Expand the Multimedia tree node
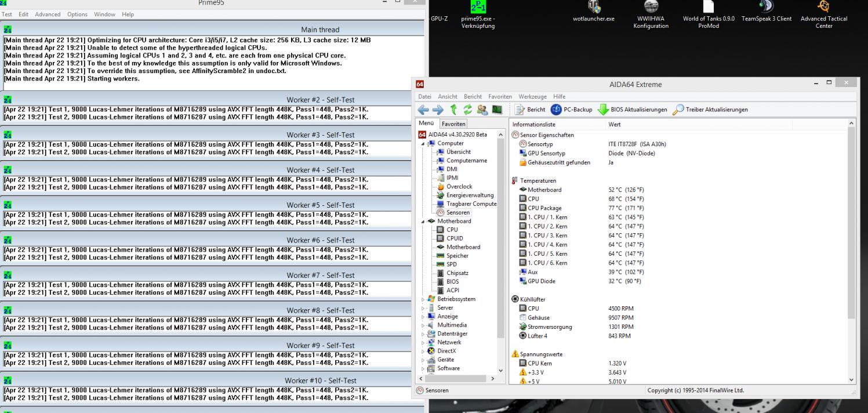This screenshot has width=868, height=413. 423,325
